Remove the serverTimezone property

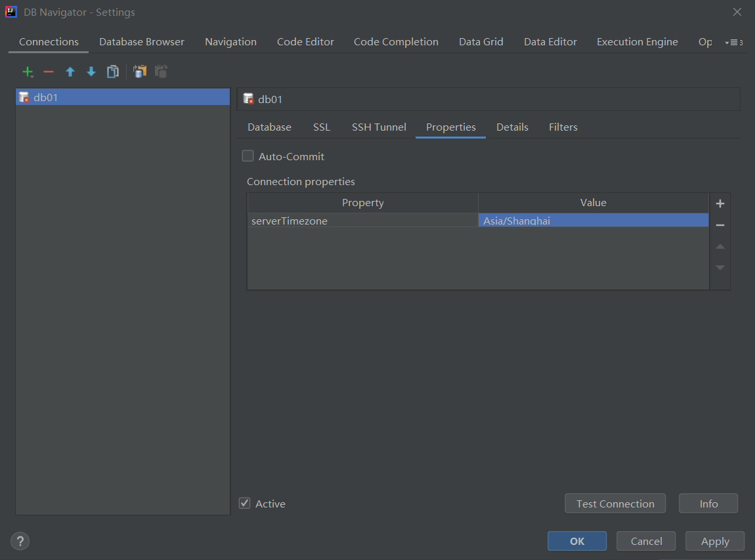(x=720, y=225)
